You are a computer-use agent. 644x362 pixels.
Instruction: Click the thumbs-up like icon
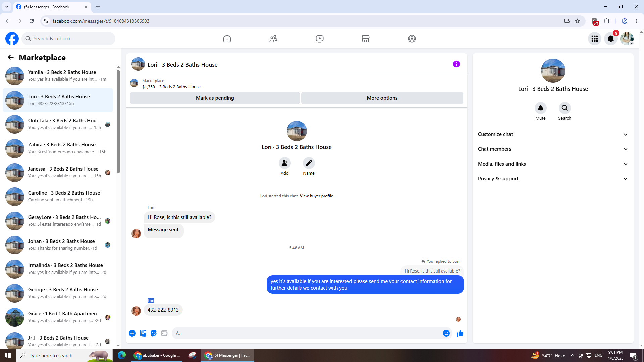tap(460, 333)
